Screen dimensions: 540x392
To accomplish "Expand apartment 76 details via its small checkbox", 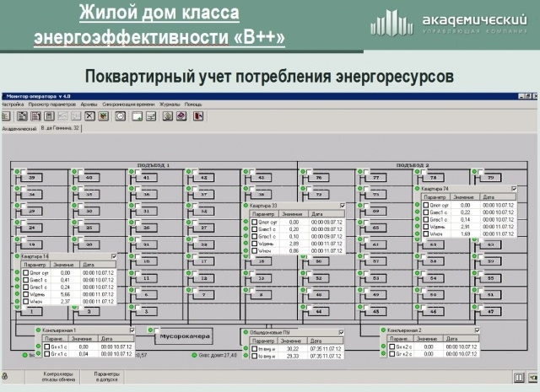I will click(310, 172).
